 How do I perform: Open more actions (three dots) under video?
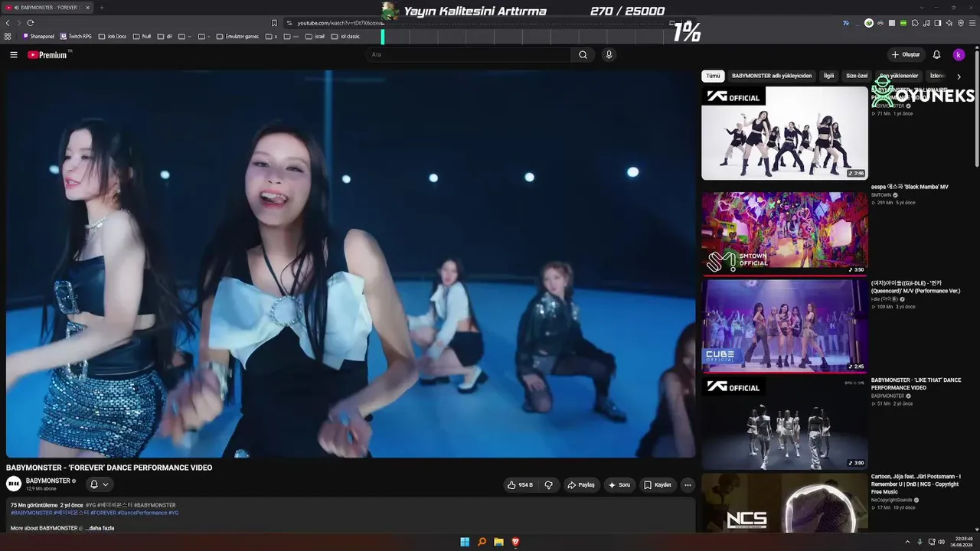coord(688,484)
